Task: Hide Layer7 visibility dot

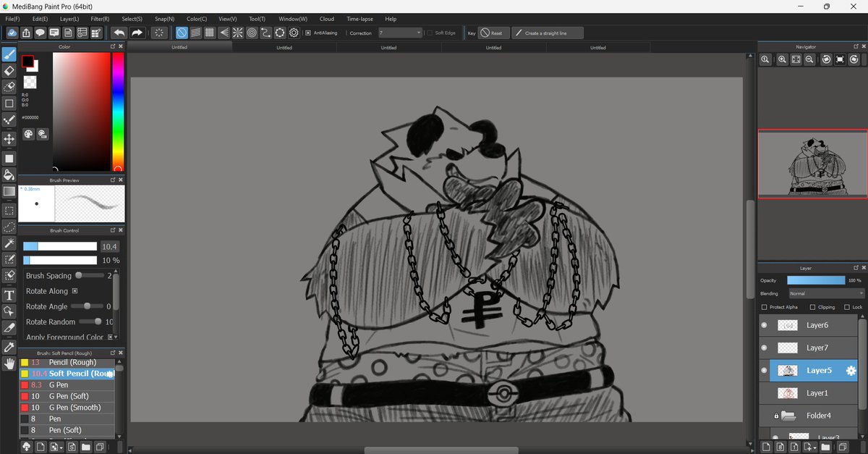Action: (x=764, y=348)
